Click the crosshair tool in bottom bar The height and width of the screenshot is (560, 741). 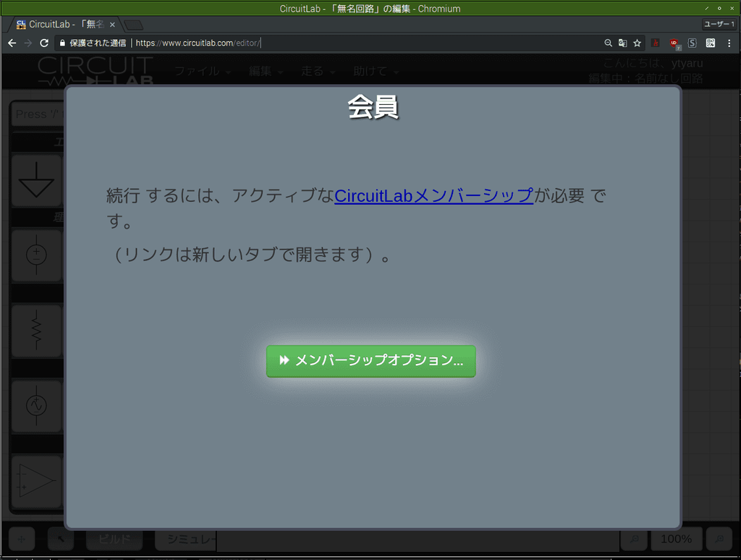(21, 539)
